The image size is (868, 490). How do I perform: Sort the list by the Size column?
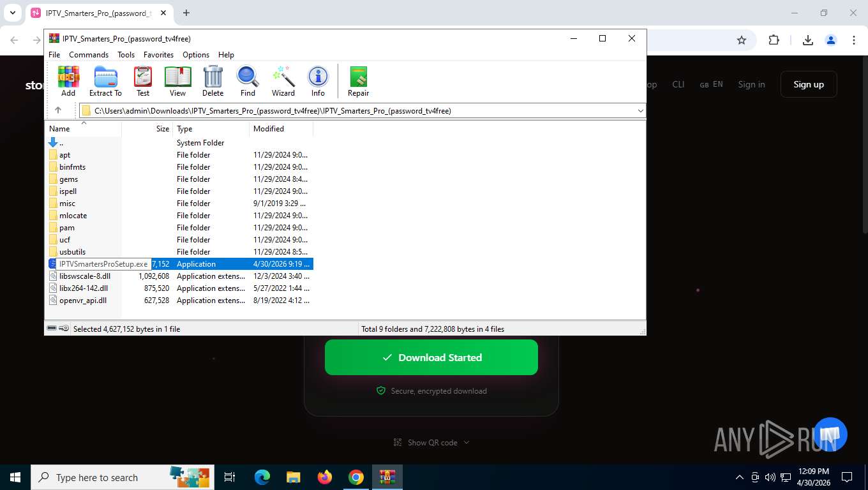click(x=147, y=129)
